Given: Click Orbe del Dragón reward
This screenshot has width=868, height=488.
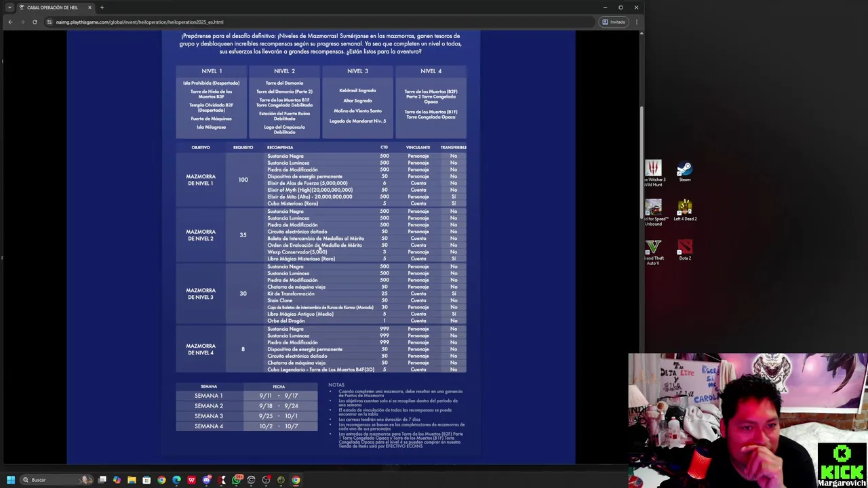Looking at the screenshot, I should tap(285, 321).
